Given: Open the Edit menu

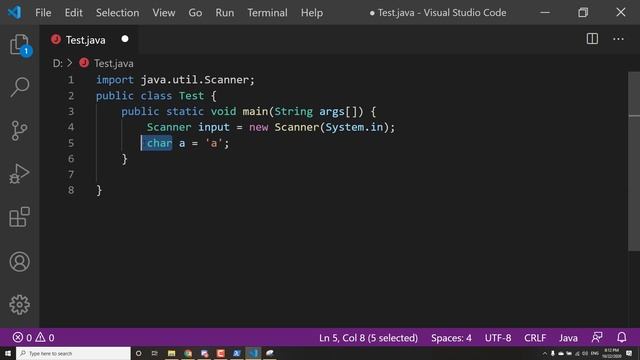Looking at the screenshot, I should pos(73,13).
